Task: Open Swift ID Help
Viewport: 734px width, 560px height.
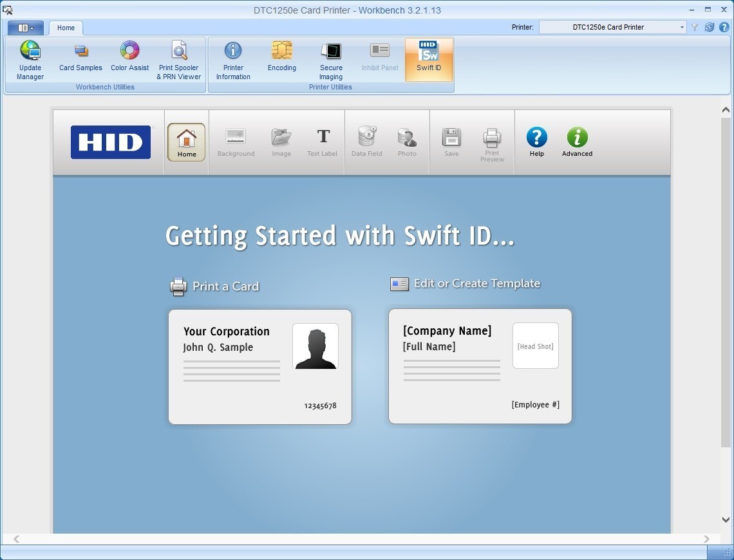Action: [x=536, y=142]
